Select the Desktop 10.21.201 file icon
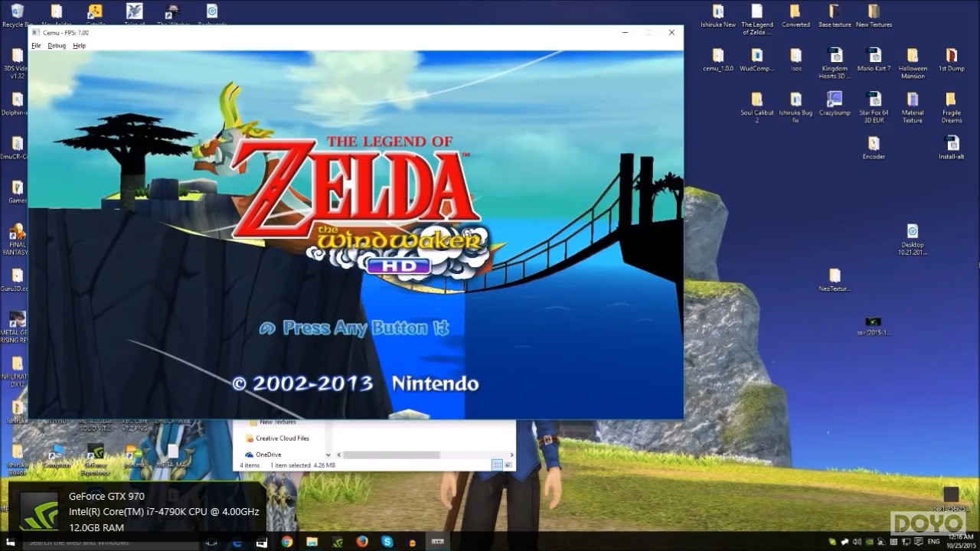The width and height of the screenshot is (980, 551). tap(912, 240)
